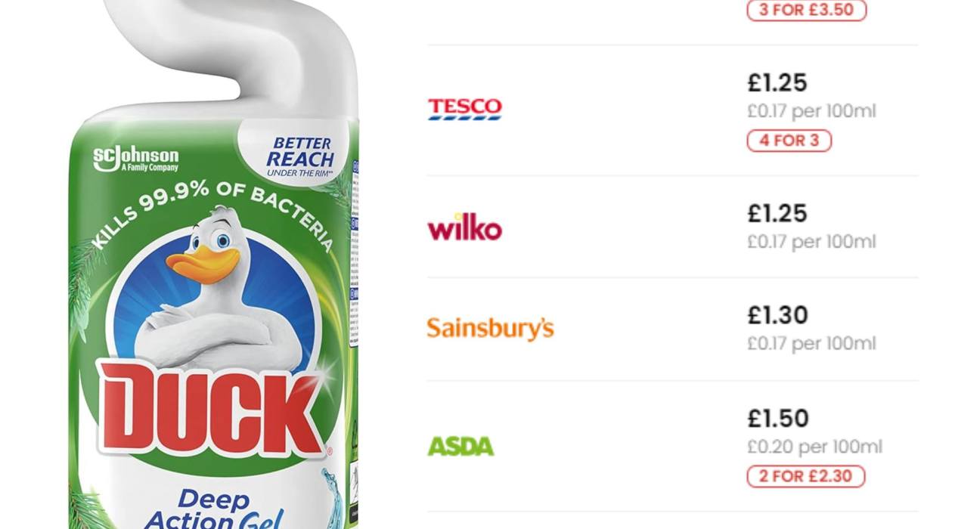Click the Tesco logo
Screen dimensions: 980x529
(464, 109)
